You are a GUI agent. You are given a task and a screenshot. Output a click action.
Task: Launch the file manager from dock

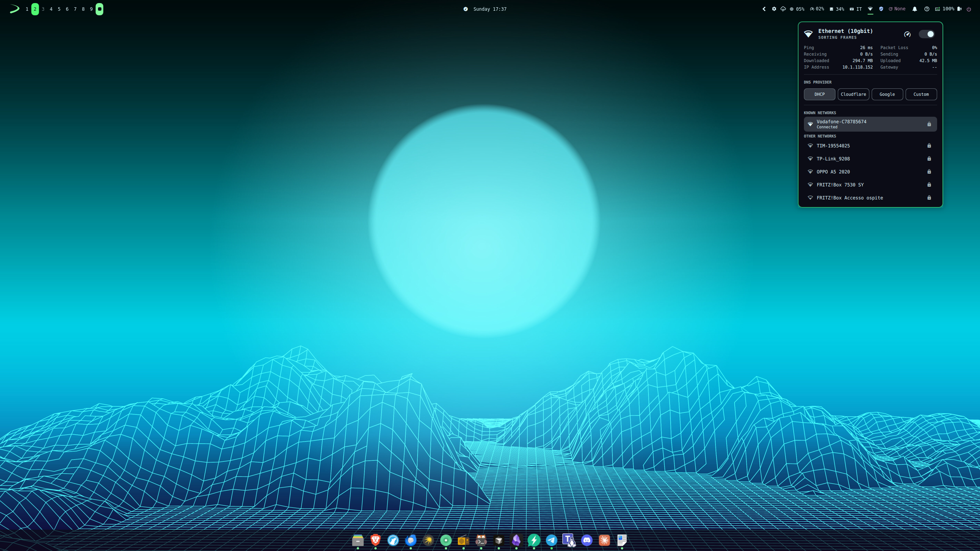[x=358, y=540]
